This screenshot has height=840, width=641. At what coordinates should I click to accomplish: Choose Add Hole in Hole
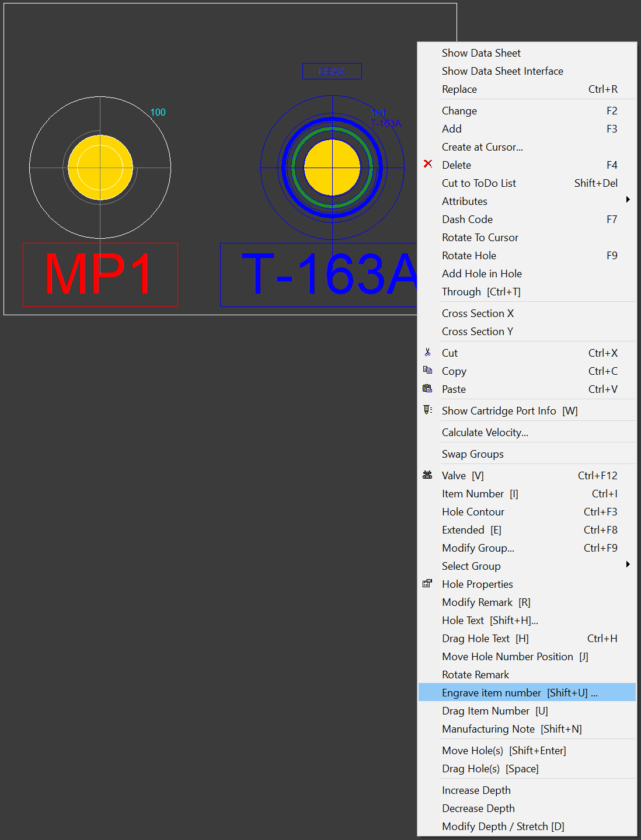(527, 274)
